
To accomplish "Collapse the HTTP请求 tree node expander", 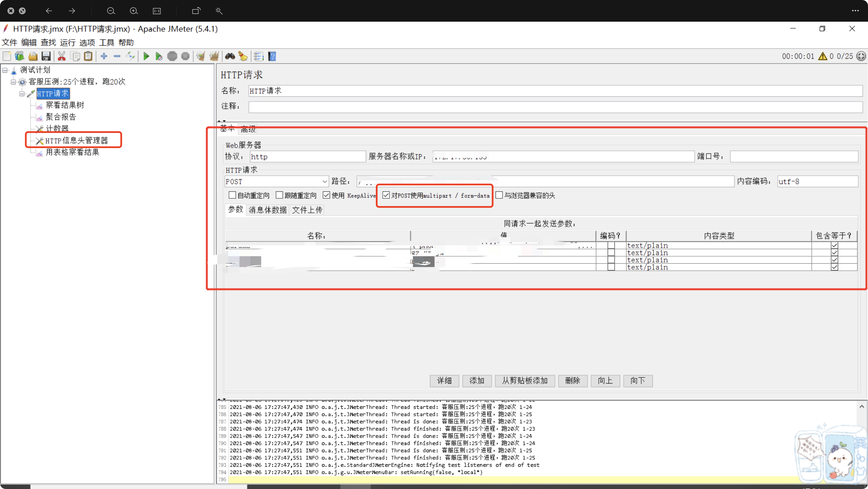I will coord(22,94).
